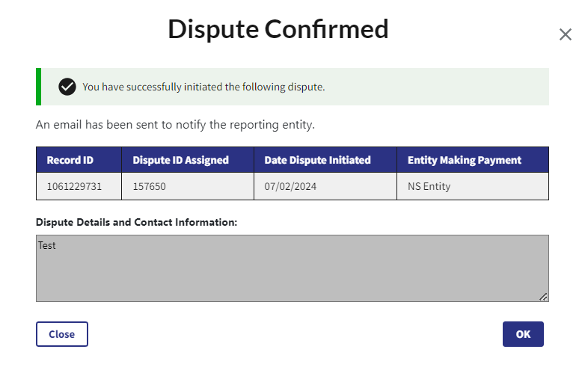Viewport: 588px width, 370px height.
Task: Click the word Test in the text area
Action: (47, 245)
